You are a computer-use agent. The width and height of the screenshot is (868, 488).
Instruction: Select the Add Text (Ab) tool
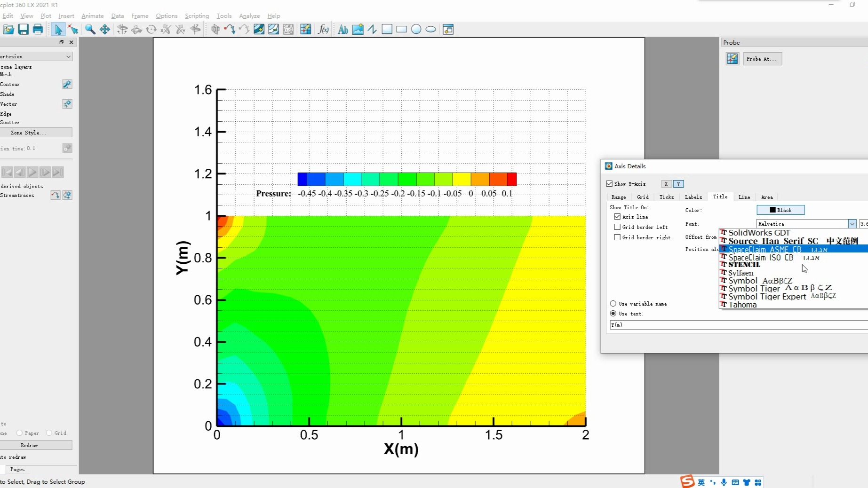click(x=343, y=30)
